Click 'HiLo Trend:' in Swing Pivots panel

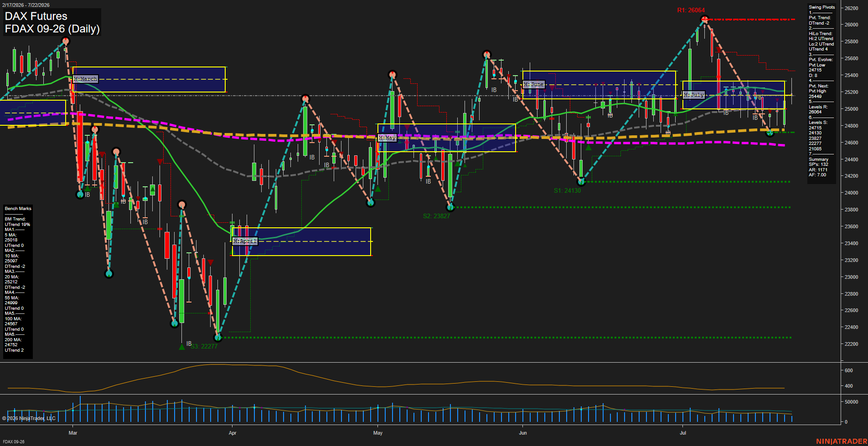coord(821,34)
